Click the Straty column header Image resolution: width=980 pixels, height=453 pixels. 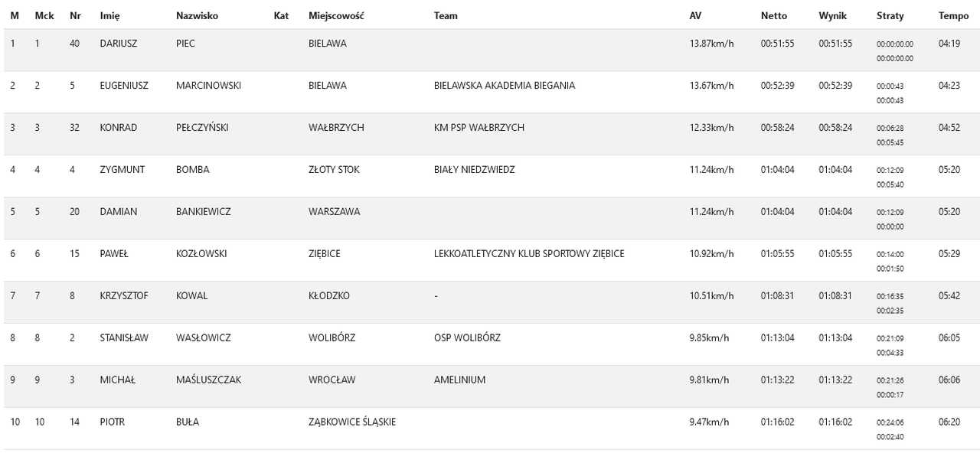coord(890,15)
